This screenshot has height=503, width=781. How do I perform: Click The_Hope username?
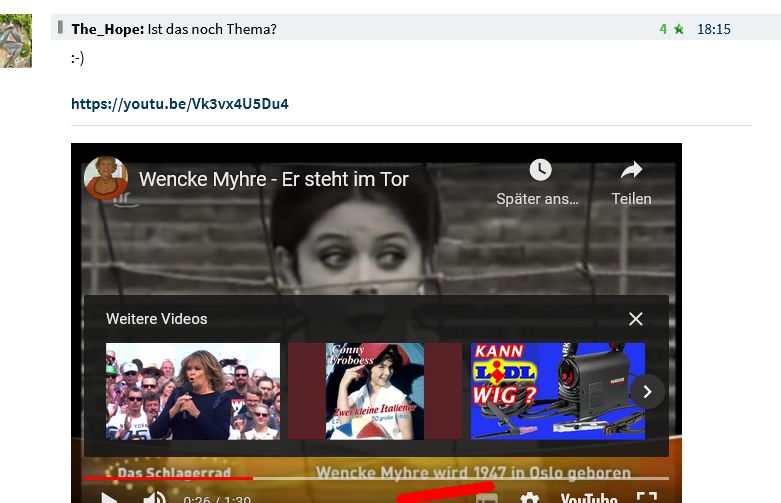[107, 29]
